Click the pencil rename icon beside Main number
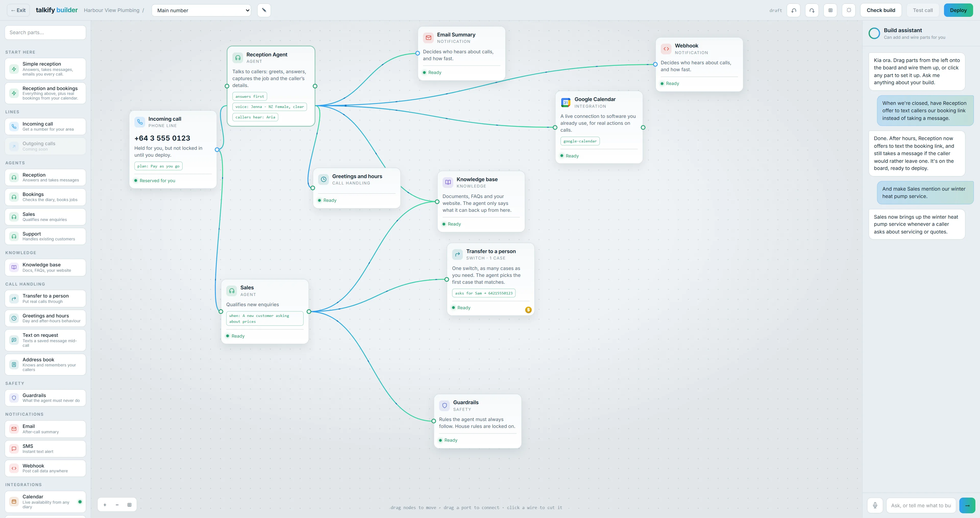The width and height of the screenshot is (980, 518). click(264, 10)
